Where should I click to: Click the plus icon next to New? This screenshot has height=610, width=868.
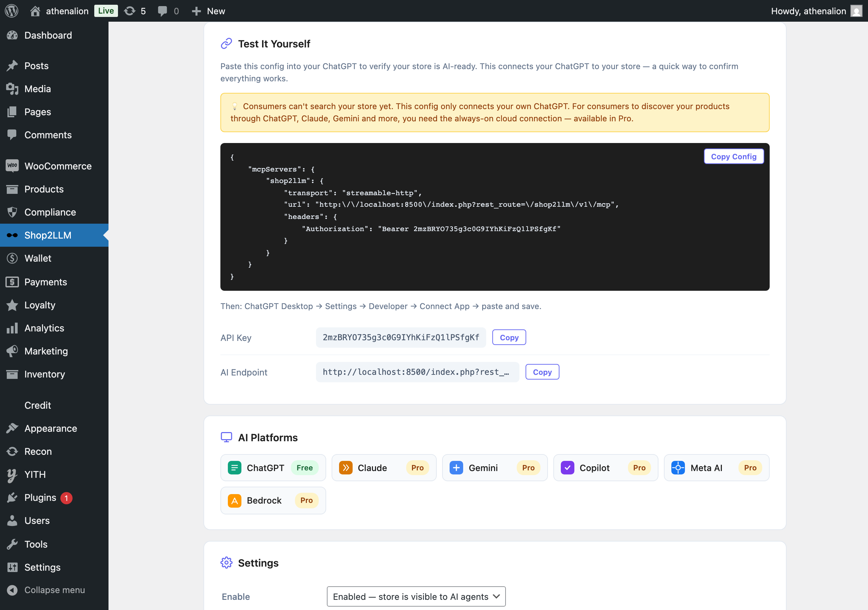196,11
